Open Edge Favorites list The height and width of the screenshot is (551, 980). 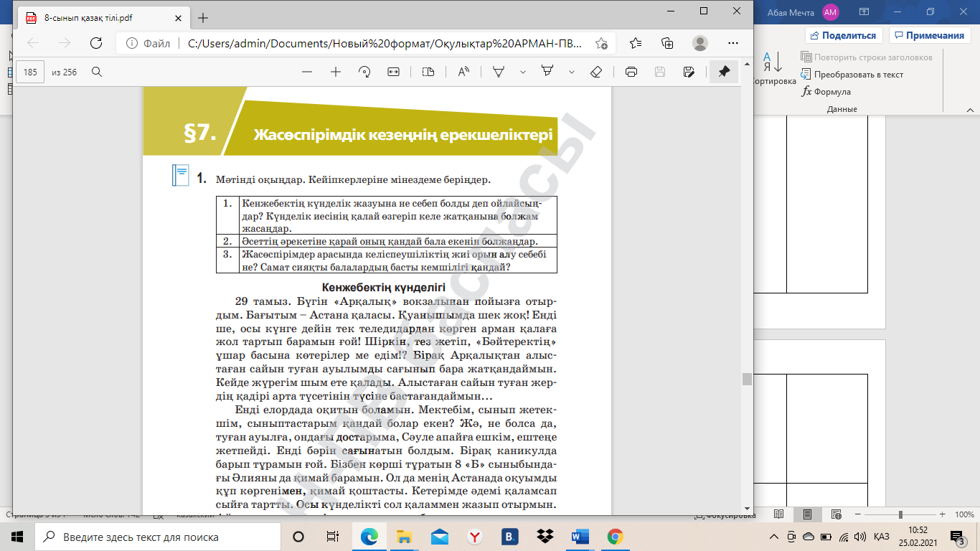[636, 43]
